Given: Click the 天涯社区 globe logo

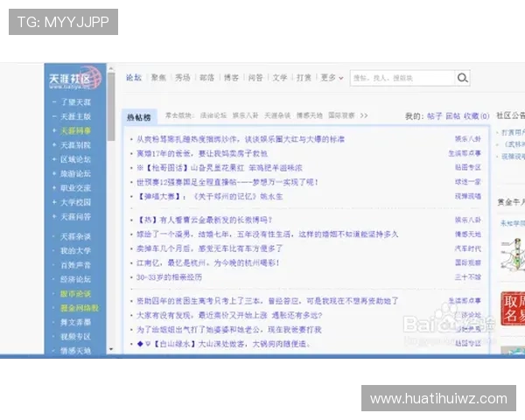Looking at the screenshot, I should 75,78.
